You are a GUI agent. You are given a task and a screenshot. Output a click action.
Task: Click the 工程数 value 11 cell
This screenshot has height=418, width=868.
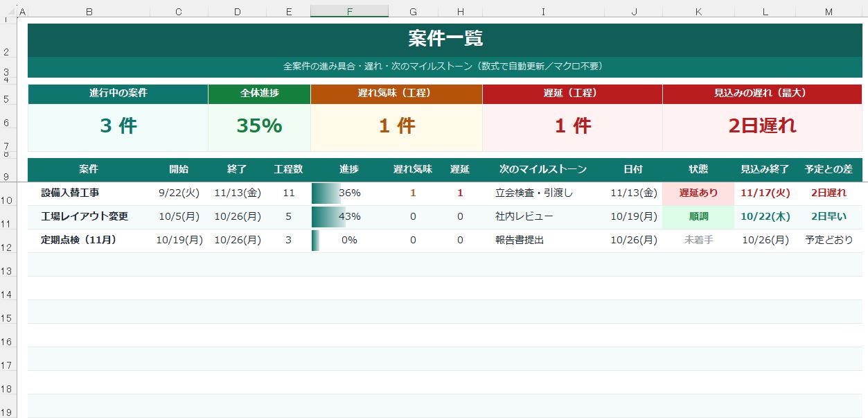pyautogui.click(x=288, y=193)
